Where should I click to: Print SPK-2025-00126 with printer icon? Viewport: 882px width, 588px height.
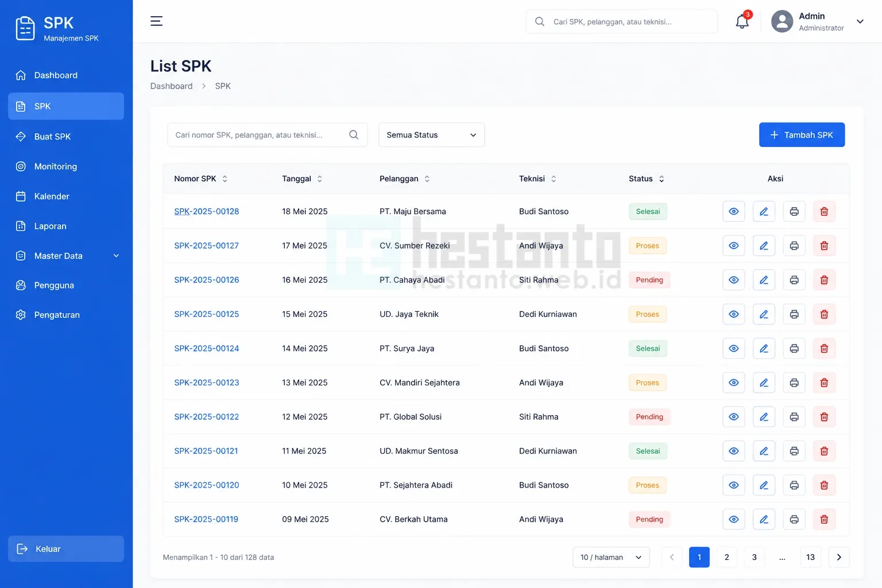(x=794, y=280)
